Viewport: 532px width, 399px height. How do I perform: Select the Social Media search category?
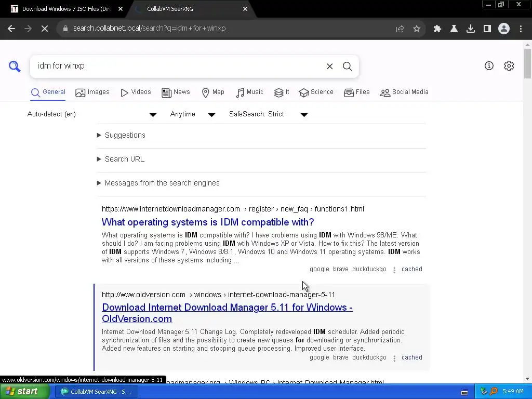point(404,92)
